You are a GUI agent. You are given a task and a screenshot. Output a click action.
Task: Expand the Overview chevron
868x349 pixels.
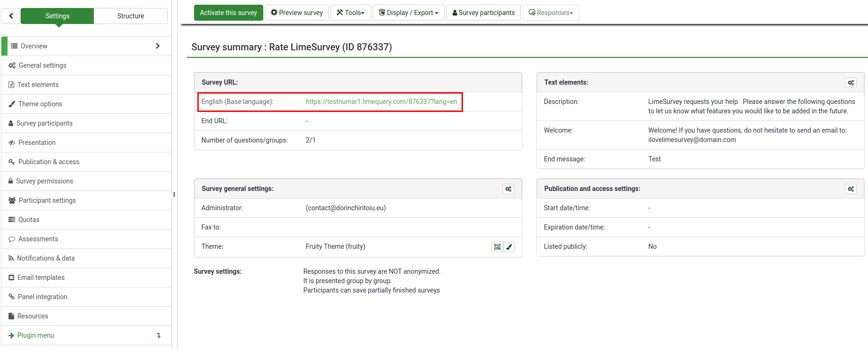pos(158,46)
